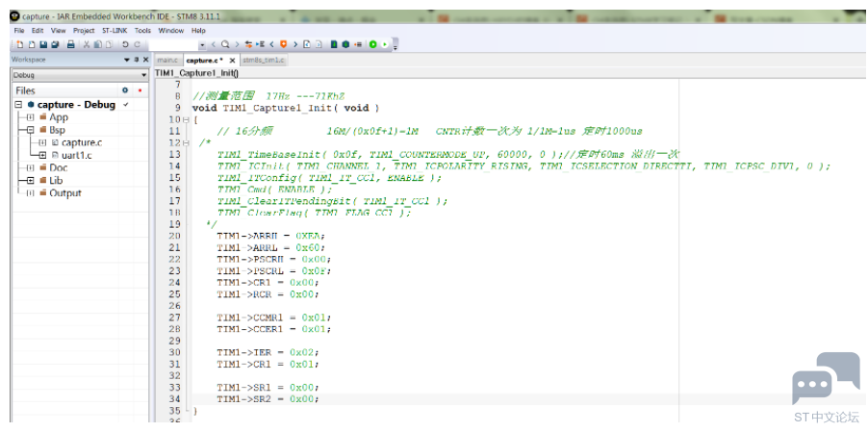868x432 pixels.
Task: Open the Workspace panel arrow menu
Action: pos(127,60)
